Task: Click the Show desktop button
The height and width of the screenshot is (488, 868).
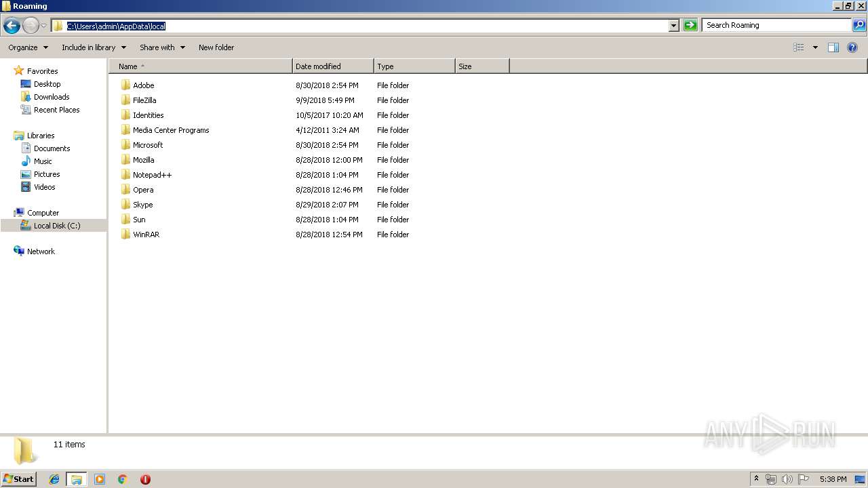Action: [x=860, y=479]
